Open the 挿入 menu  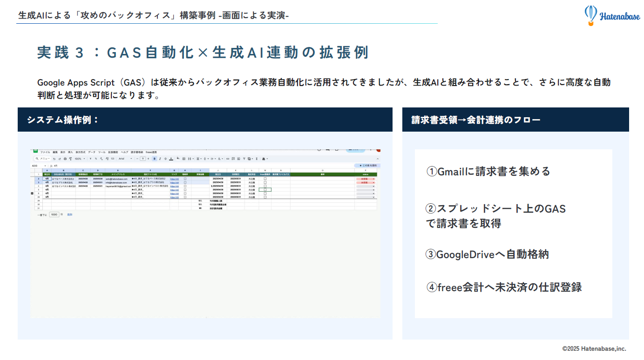click(70, 152)
